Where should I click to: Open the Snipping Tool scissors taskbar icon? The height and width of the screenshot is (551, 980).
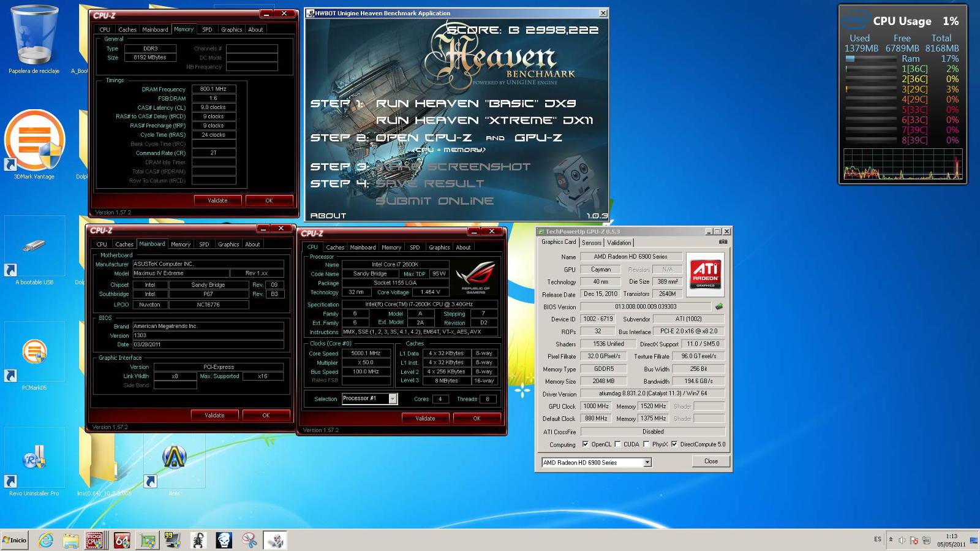coord(249,540)
